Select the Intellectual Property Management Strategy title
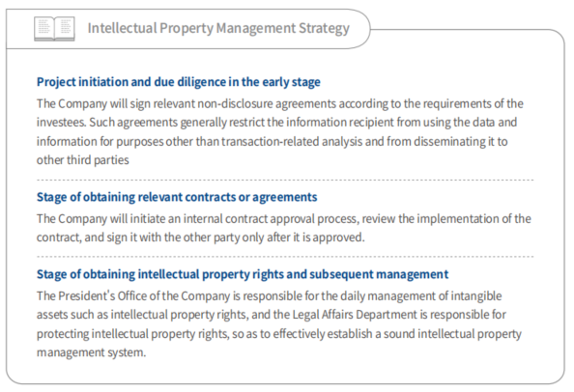 218,28
